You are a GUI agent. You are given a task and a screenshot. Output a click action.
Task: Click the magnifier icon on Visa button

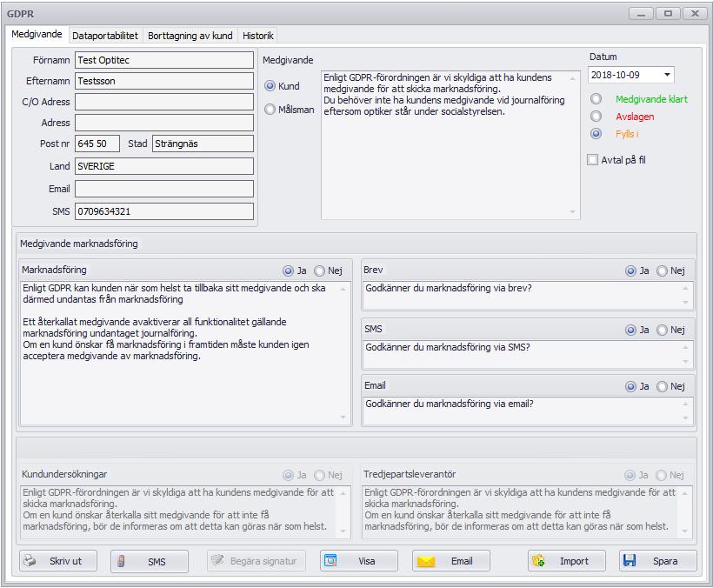[330, 560]
